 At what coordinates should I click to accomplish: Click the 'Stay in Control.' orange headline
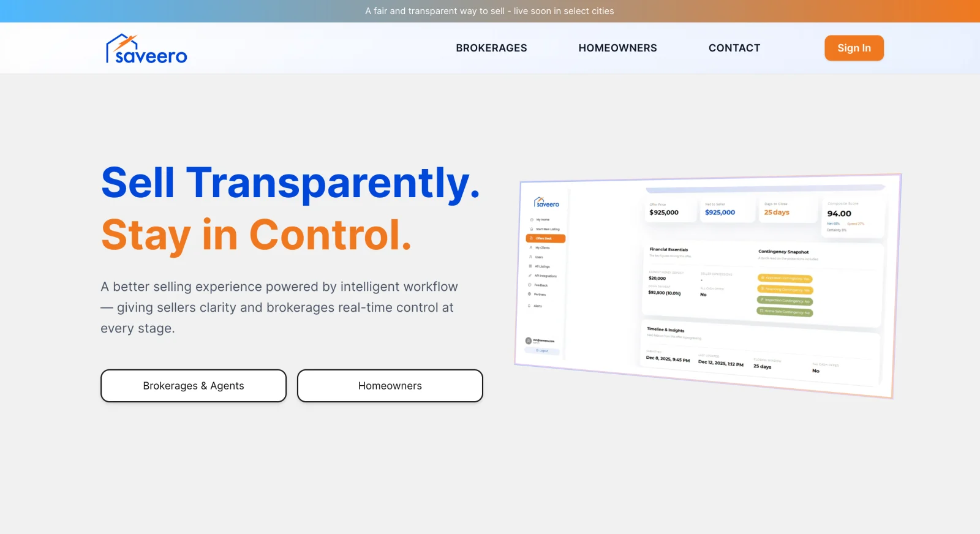coord(256,235)
